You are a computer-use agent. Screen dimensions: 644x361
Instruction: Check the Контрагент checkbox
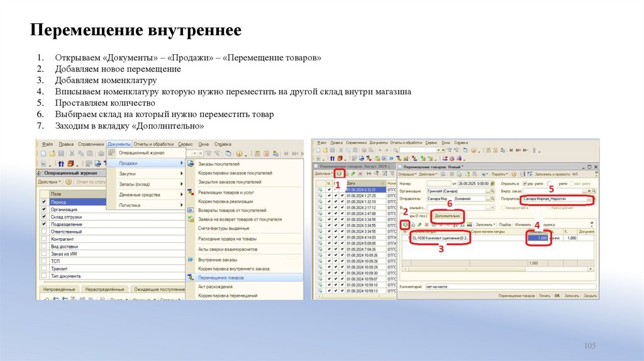[x=44, y=238]
